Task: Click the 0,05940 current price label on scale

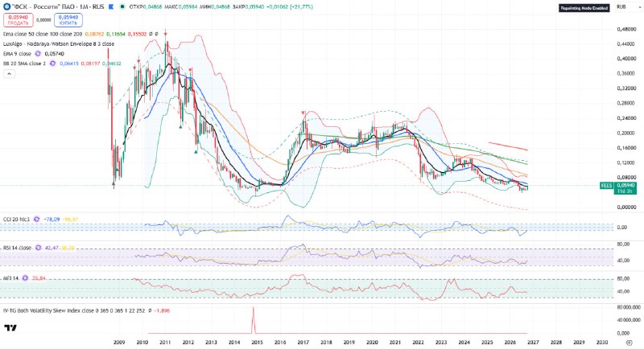Action: (x=625, y=186)
